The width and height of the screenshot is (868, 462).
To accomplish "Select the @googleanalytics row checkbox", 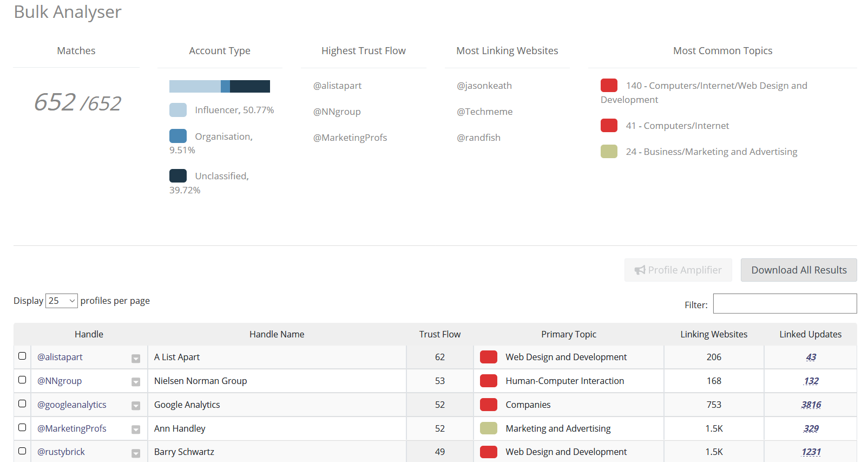I will (x=22, y=404).
